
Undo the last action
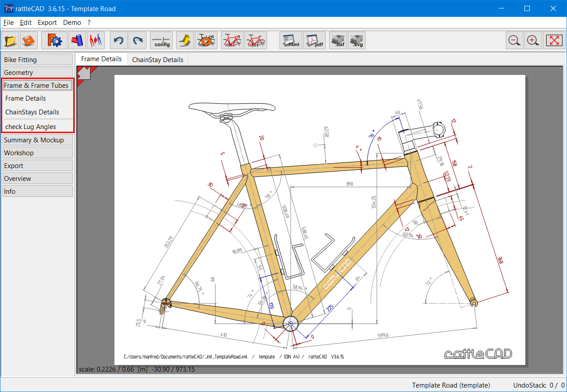[118, 40]
